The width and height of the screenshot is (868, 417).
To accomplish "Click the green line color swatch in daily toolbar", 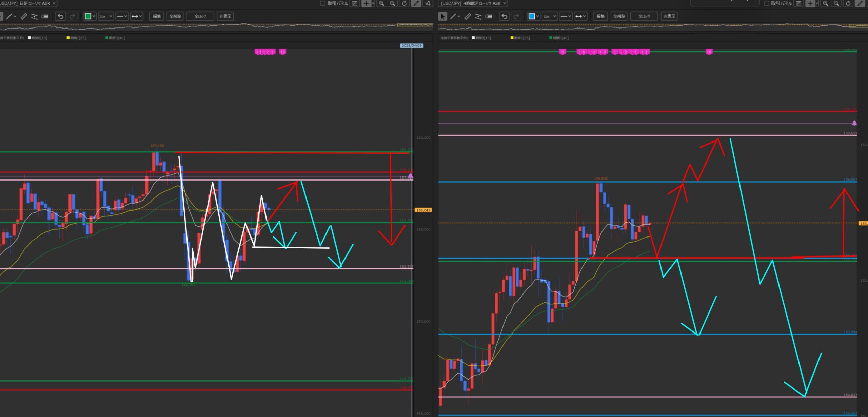I will click(x=88, y=16).
